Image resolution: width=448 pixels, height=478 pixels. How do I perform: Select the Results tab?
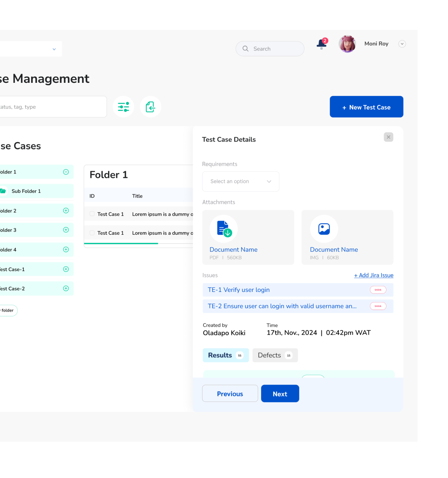pos(226,355)
